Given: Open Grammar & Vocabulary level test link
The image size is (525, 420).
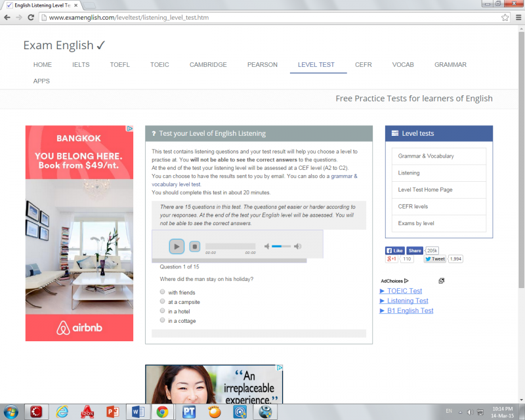Looking at the screenshot, I should [x=426, y=156].
